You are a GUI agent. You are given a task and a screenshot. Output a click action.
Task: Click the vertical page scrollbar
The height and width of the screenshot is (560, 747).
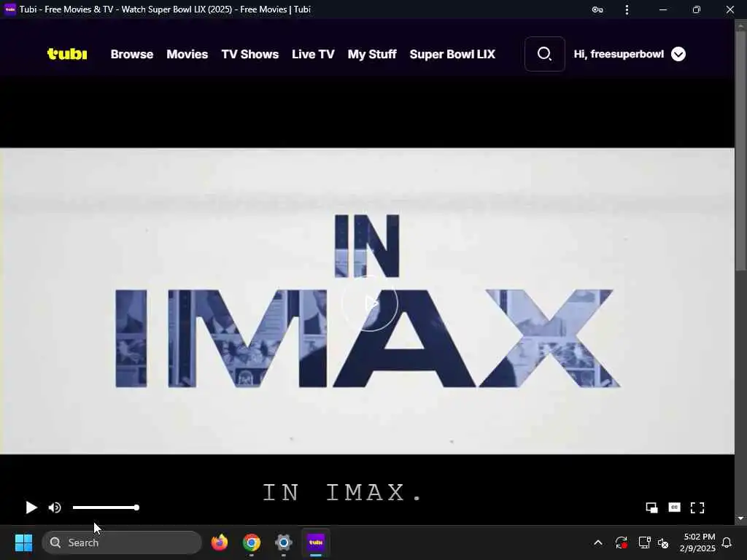(741, 150)
